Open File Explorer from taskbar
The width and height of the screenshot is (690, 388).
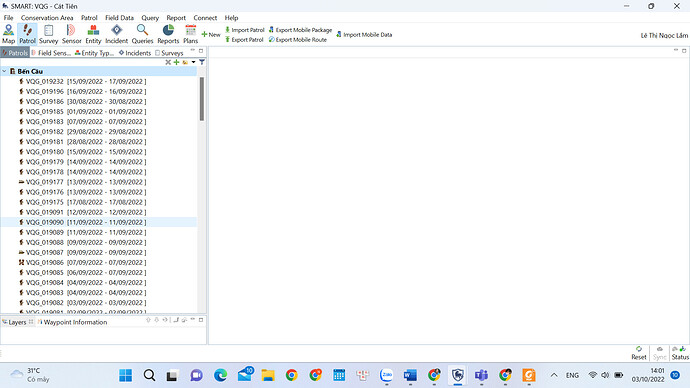268,375
